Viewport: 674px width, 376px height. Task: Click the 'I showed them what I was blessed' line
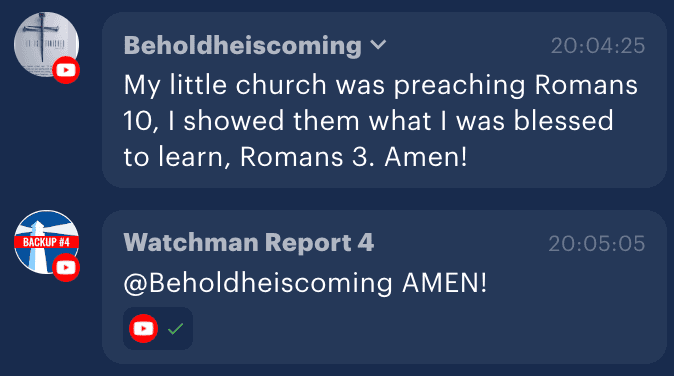390,121
